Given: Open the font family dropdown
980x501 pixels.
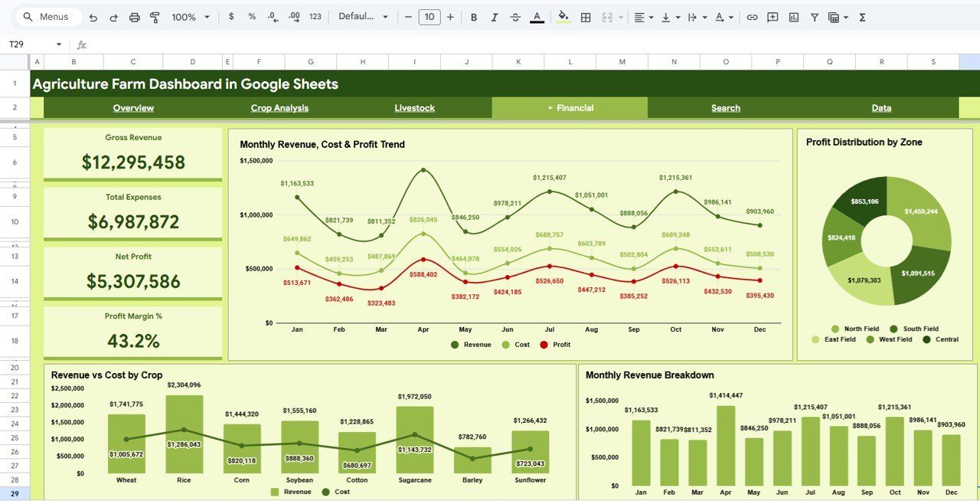Looking at the screenshot, I should [x=364, y=16].
